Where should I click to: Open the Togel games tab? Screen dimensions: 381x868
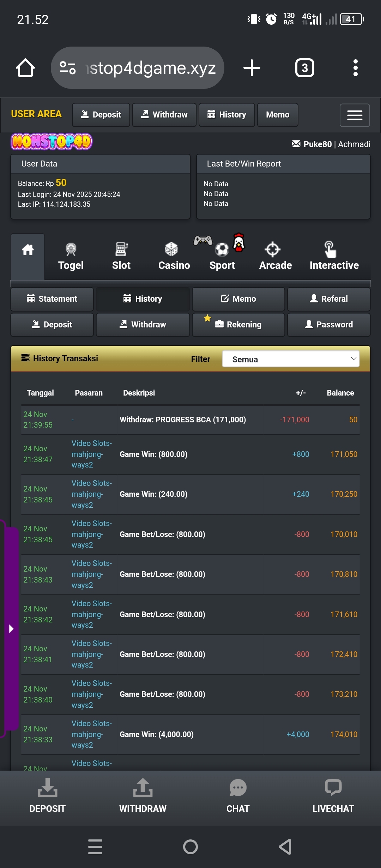[x=71, y=256]
